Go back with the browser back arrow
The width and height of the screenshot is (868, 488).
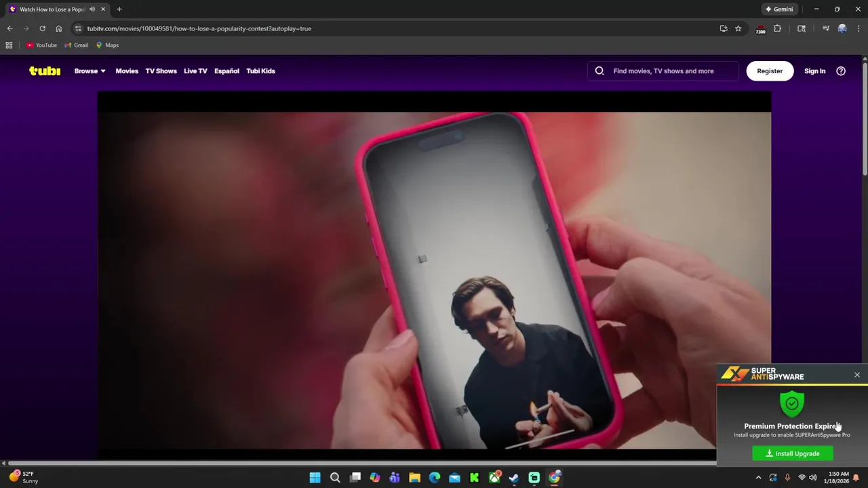pyautogui.click(x=9, y=28)
